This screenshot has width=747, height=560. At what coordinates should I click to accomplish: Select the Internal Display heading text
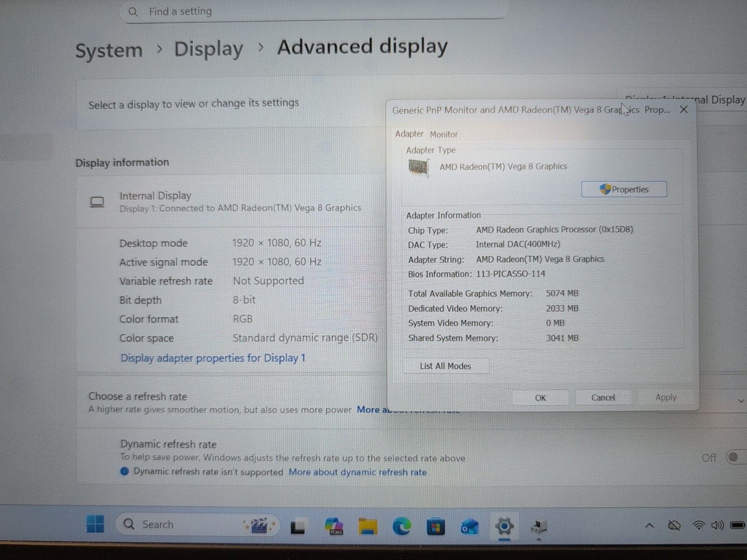155,196
